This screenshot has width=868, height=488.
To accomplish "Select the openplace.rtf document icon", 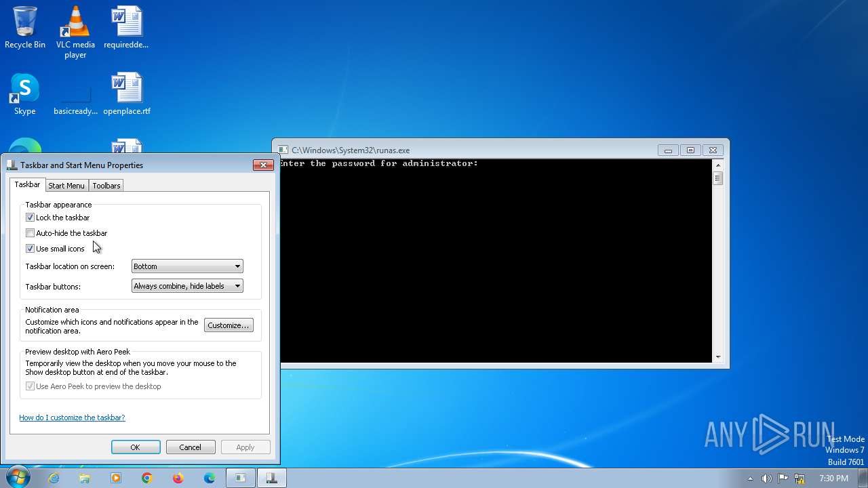I will point(127,94).
